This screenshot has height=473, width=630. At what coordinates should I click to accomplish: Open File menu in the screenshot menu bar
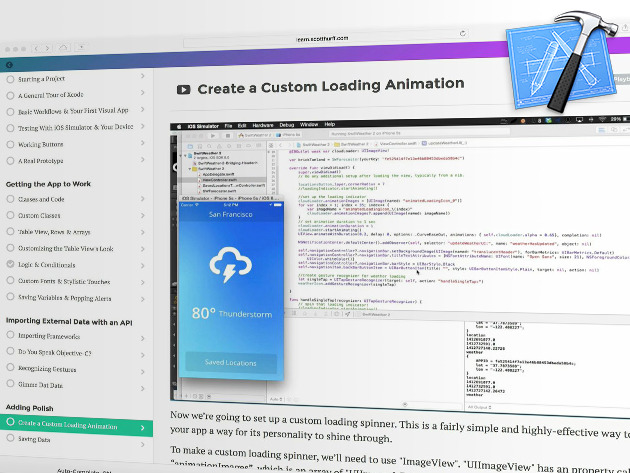pos(228,126)
